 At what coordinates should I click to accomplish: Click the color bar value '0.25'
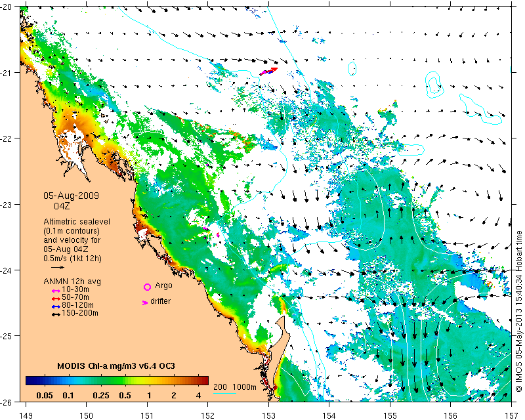(x=101, y=396)
